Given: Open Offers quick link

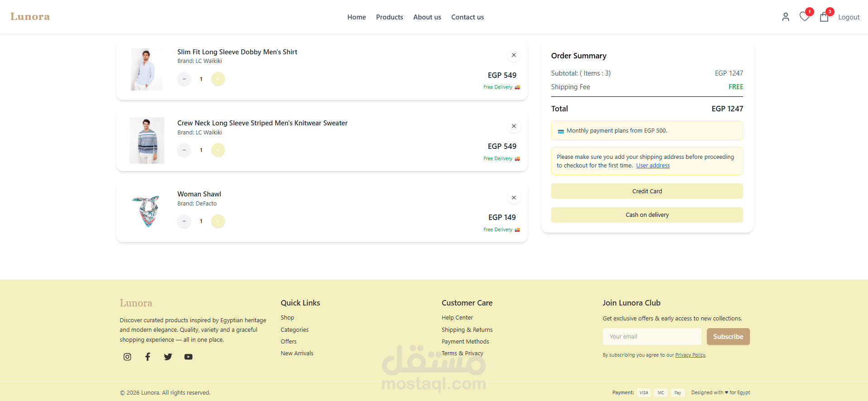Looking at the screenshot, I should [x=289, y=342].
